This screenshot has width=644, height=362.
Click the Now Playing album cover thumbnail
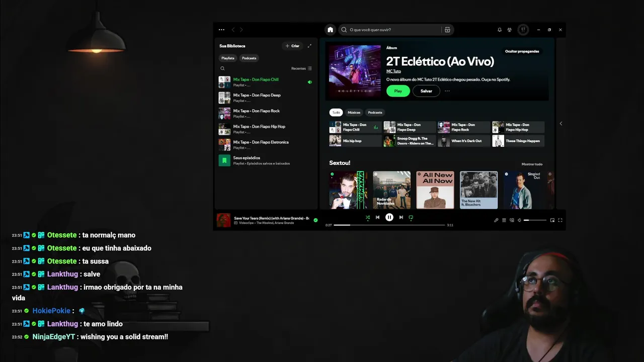click(223, 220)
